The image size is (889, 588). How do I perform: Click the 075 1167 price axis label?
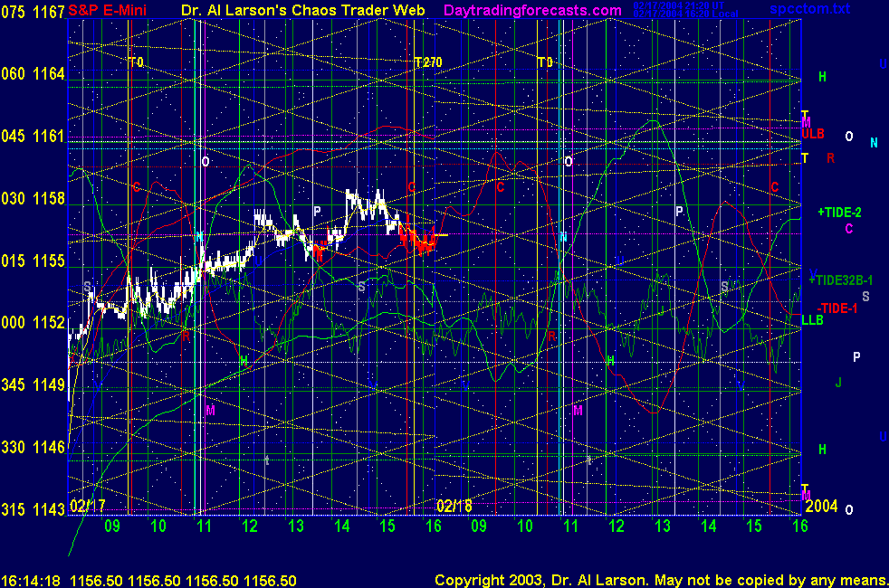33,12
